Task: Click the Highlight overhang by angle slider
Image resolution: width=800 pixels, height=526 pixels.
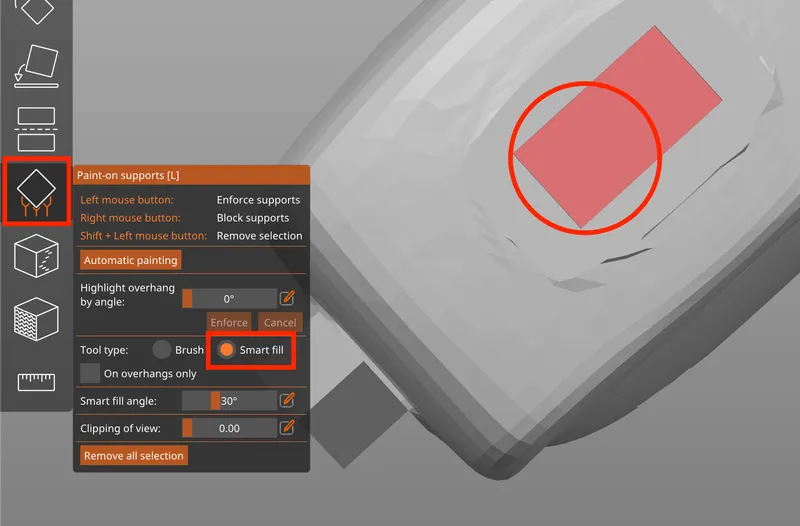Action: tap(229, 298)
